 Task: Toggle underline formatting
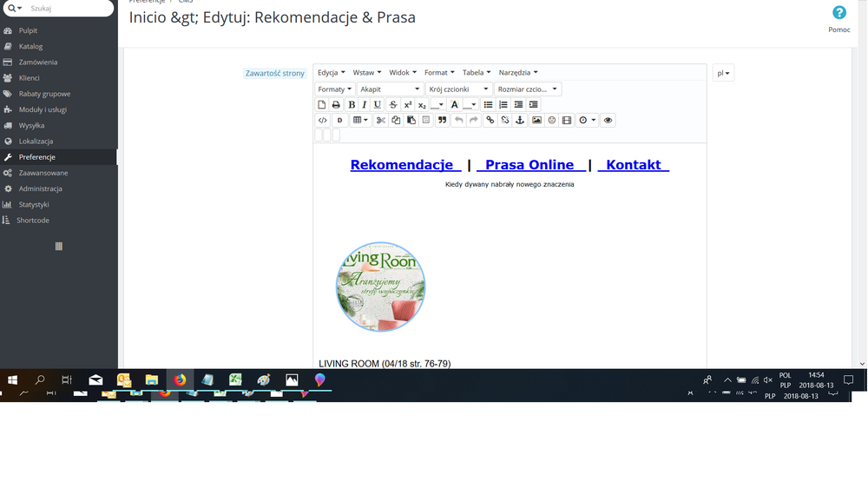(378, 105)
